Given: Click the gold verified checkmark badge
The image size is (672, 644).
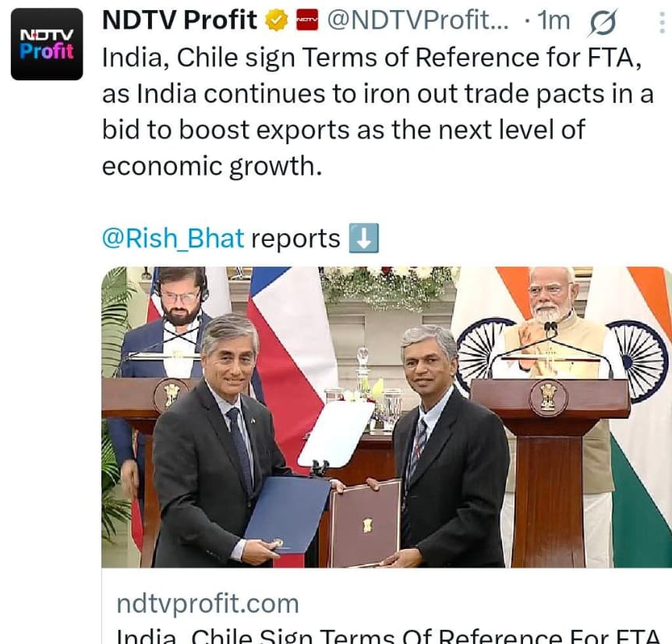Looking at the screenshot, I should point(277,20).
